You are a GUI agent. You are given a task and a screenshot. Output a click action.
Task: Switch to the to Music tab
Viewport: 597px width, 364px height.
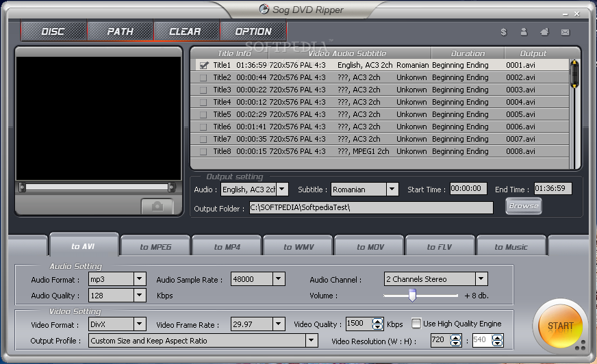511,247
